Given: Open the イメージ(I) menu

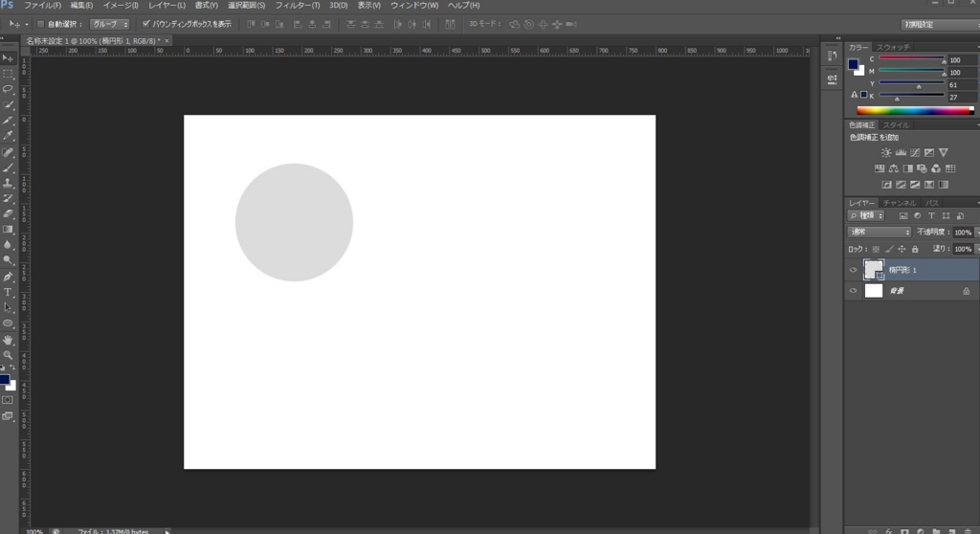Looking at the screenshot, I should point(121,5).
